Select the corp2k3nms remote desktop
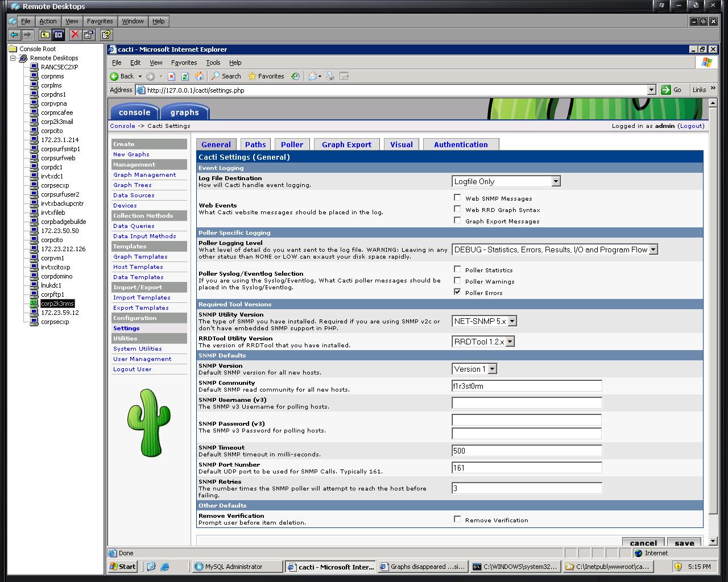Image resolution: width=728 pixels, height=582 pixels. pyautogui.click(x=57, y=304)
